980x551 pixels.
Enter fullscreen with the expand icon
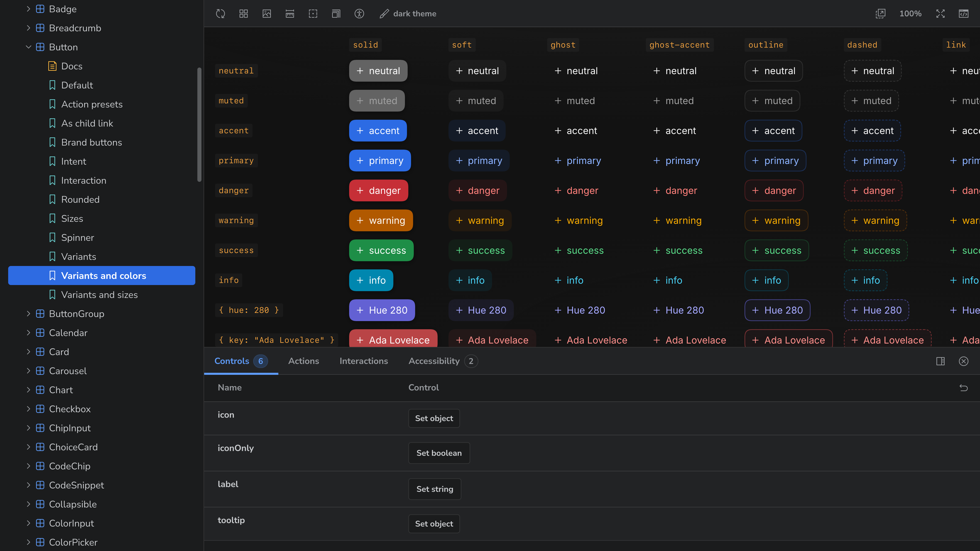coord(941,14)
